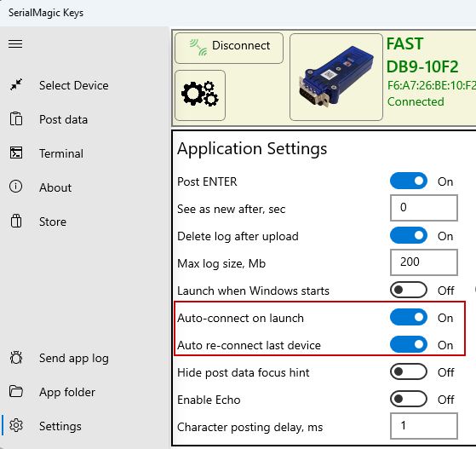Click the FAST DB9-10F2 device name
The image size is (476, 449).
coord(422,55)
